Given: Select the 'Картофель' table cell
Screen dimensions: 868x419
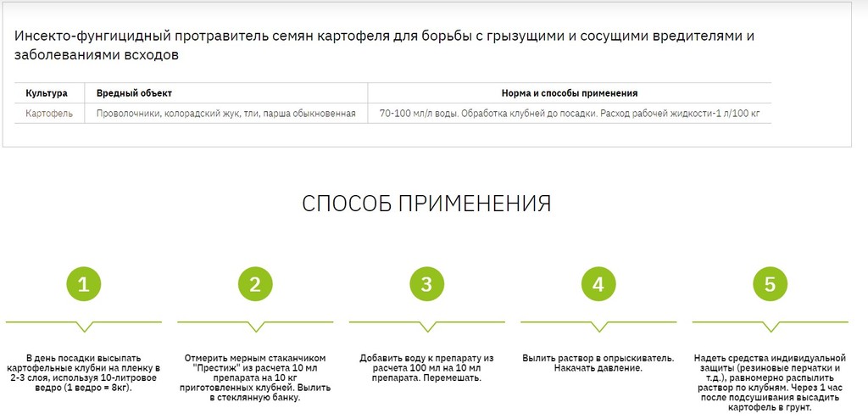Looking at the screenshot, I should coord(49,113).
